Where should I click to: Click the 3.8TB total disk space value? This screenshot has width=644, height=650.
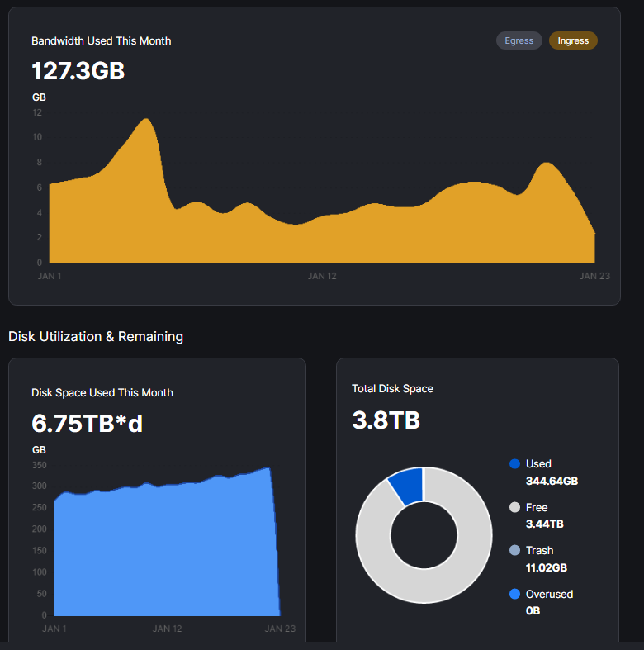386,420
